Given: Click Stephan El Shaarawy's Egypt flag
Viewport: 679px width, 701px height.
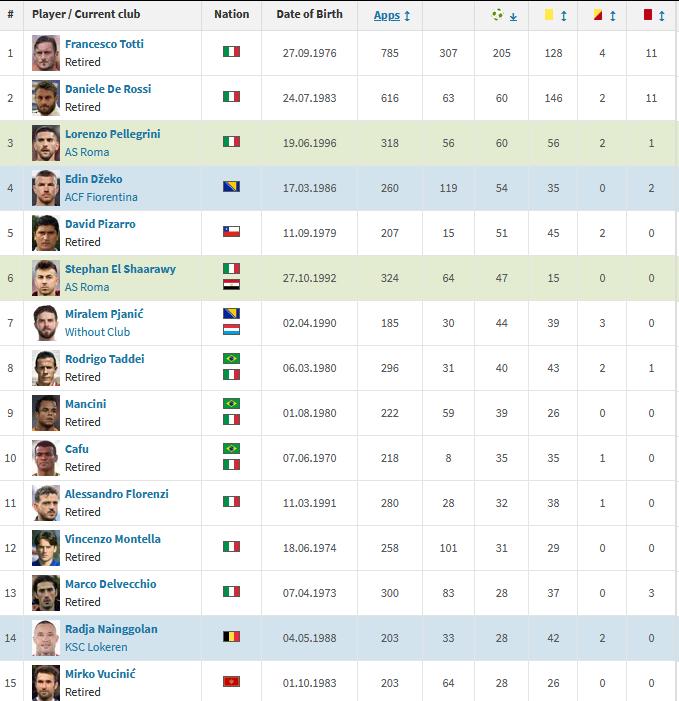Looking at the screenshot, I should click(232, 285).
